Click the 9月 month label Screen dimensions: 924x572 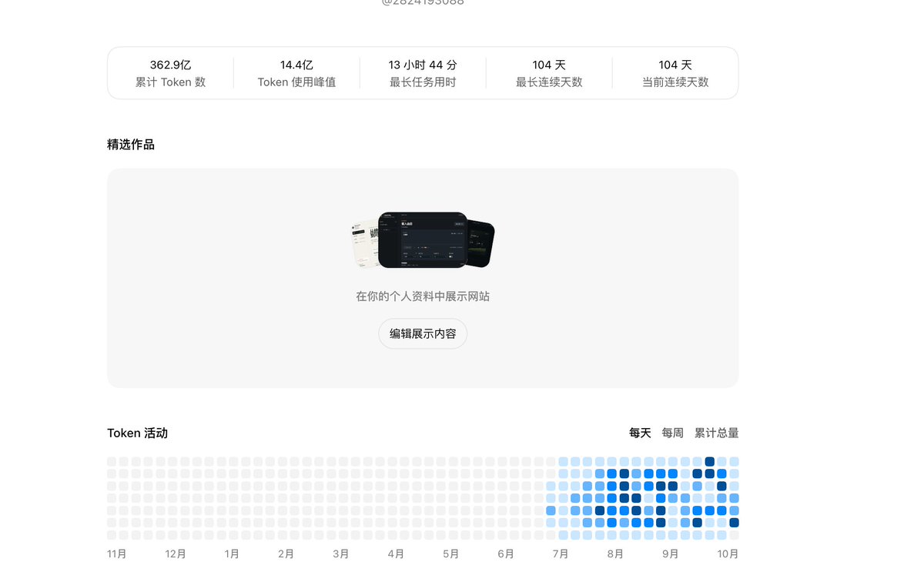point(671,554)
